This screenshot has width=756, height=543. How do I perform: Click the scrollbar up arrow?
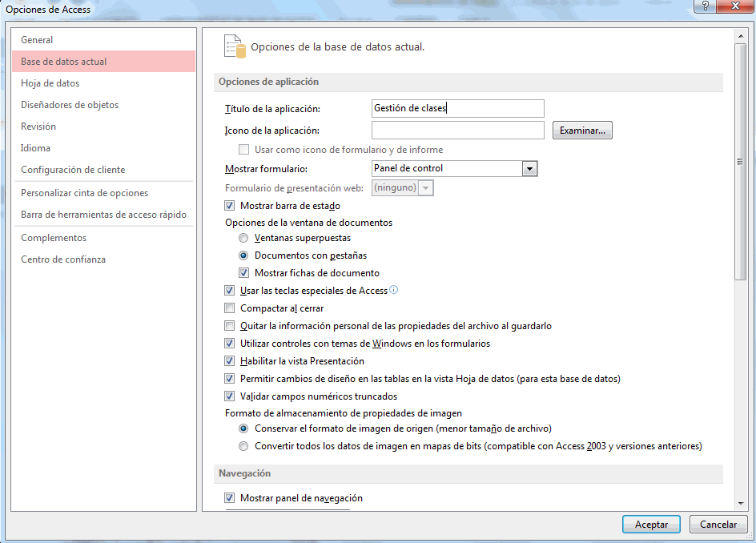point(741,36)
